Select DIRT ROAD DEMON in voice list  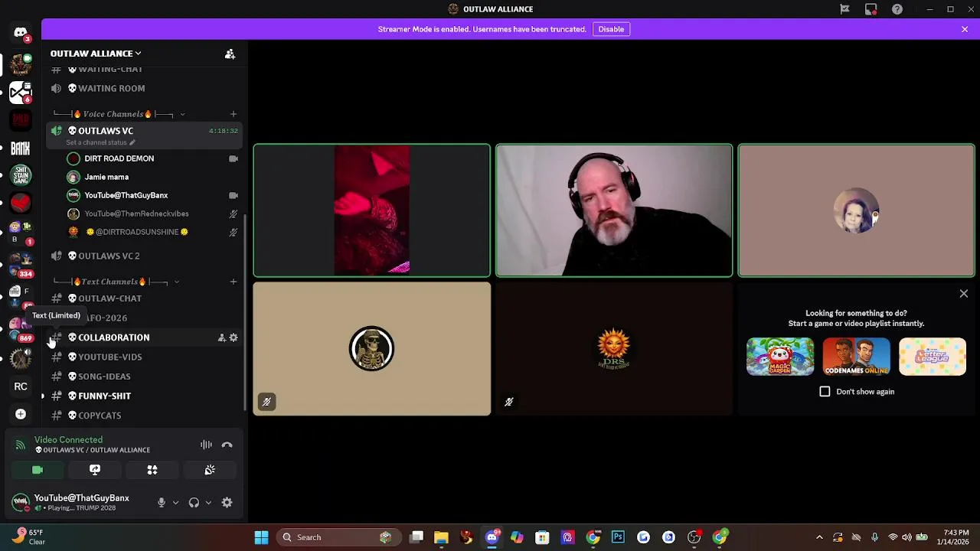pos(153,158)
